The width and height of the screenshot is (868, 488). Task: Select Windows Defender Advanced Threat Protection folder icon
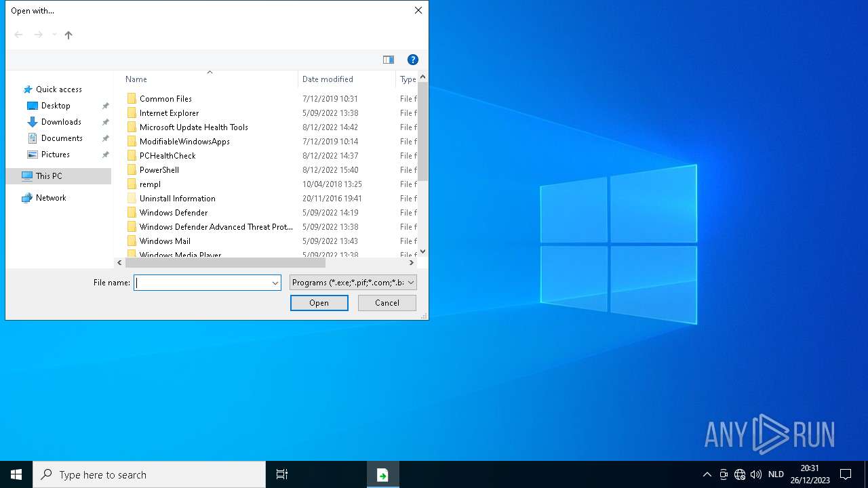point(132,227)
